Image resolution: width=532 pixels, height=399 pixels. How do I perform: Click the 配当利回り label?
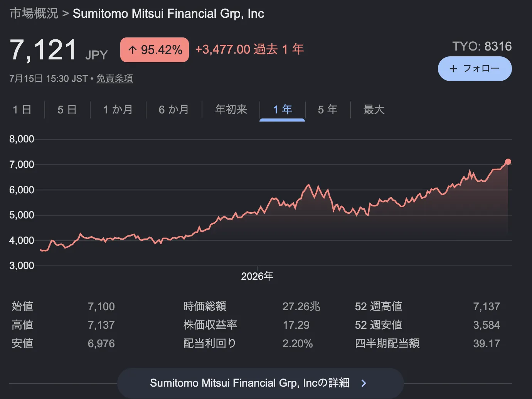(210, 343)
